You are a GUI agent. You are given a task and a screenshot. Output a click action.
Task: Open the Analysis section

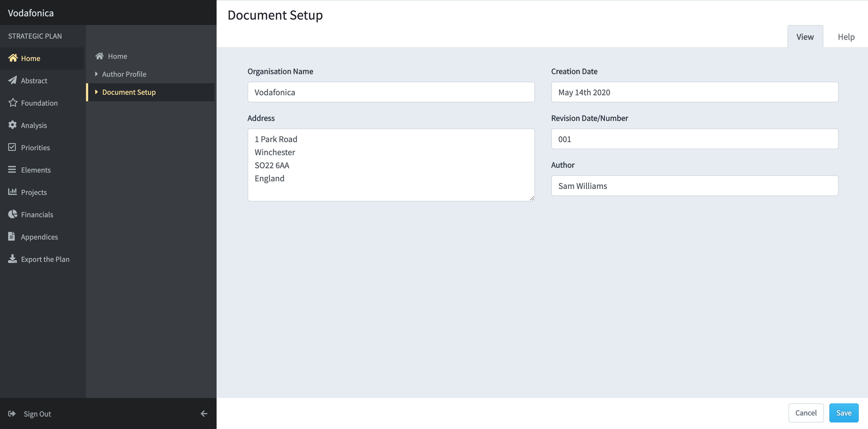[42, 125]
